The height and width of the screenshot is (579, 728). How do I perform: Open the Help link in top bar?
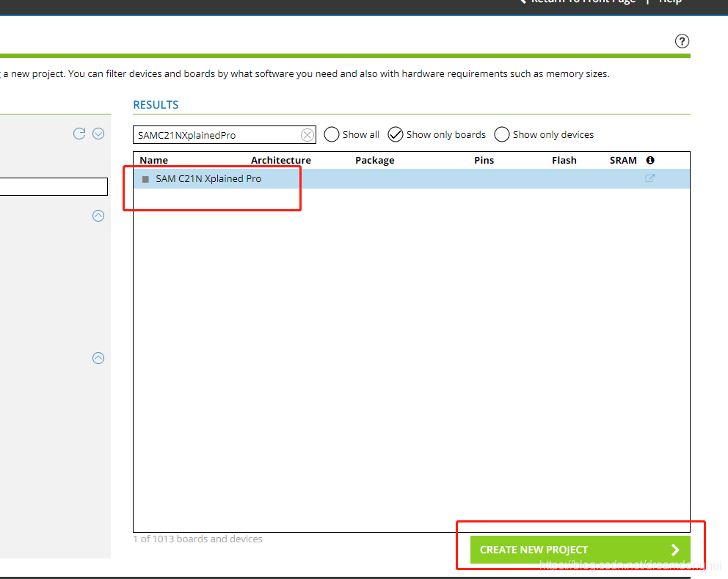tap(671, 2)
